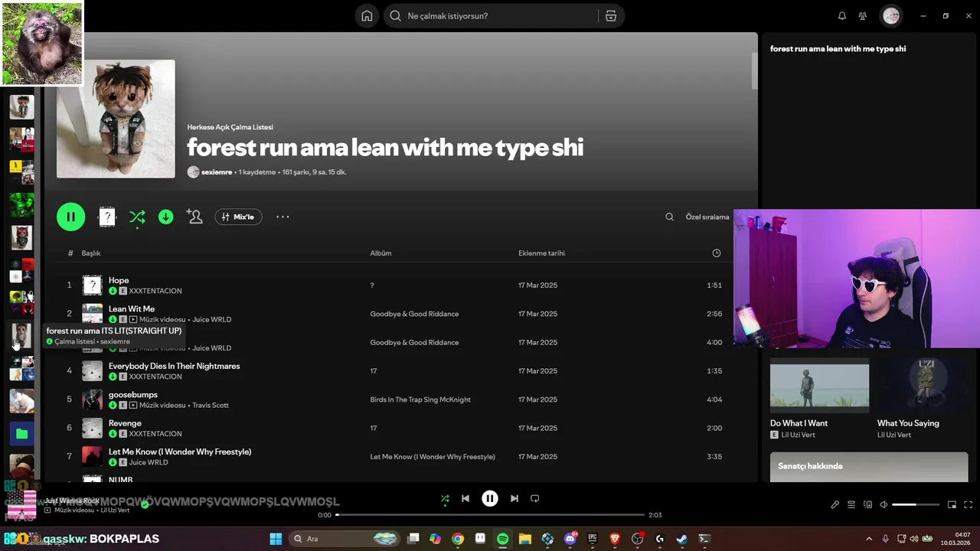This screenshot has width=980, height=551.
Task: Open the play queue
Action: (x=851, y=505)
